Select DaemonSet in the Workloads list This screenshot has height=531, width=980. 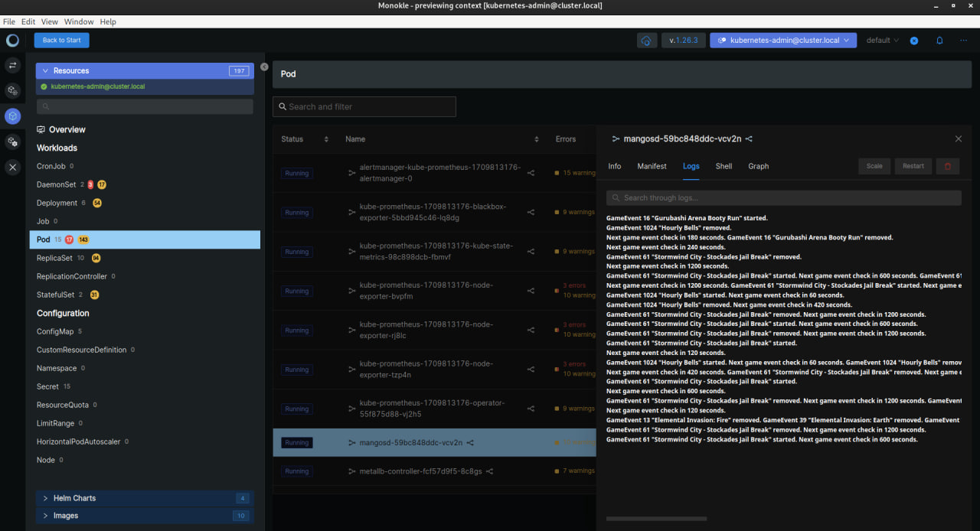[x=57, y=184]
